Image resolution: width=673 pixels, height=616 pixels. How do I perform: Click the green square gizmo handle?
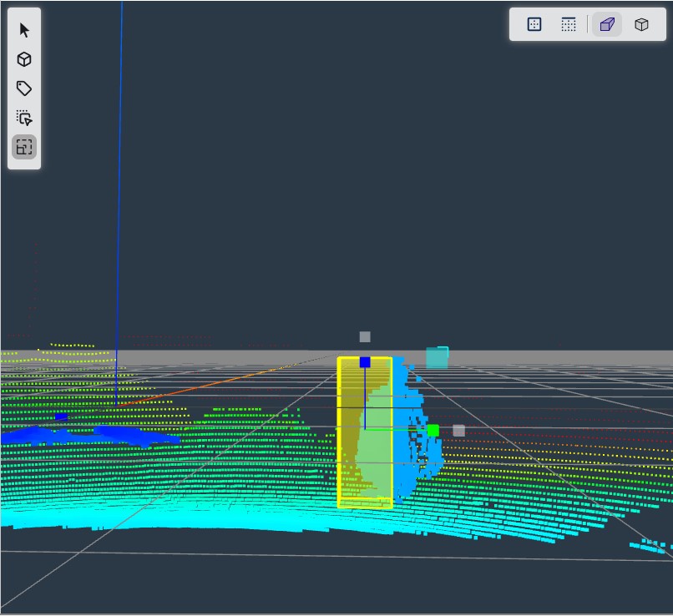point(433,430)
